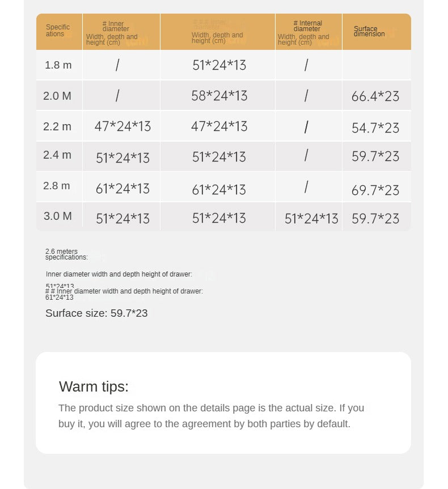Select the 2.2 m row label
The width and height of the screenshot is (448, 489).
pyautogui.click(x=57, y=126)
